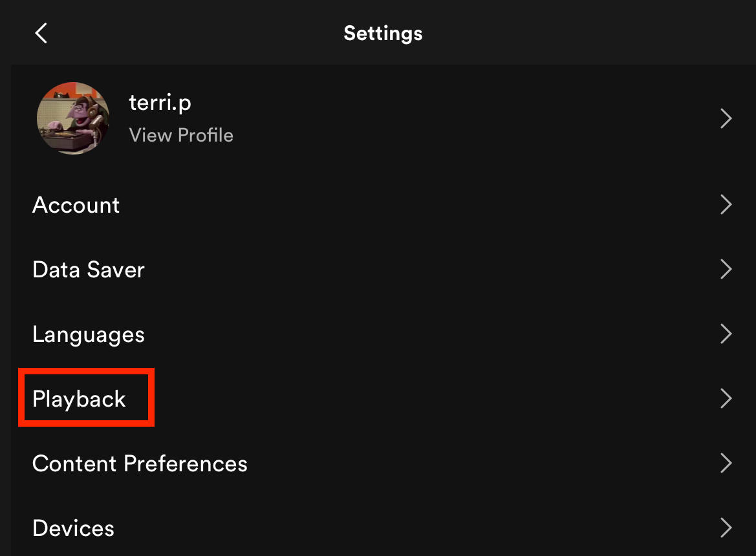Expand the Devices settings section
The width and height of the screenshot is (756, 556).
click(x=73, y=528)
